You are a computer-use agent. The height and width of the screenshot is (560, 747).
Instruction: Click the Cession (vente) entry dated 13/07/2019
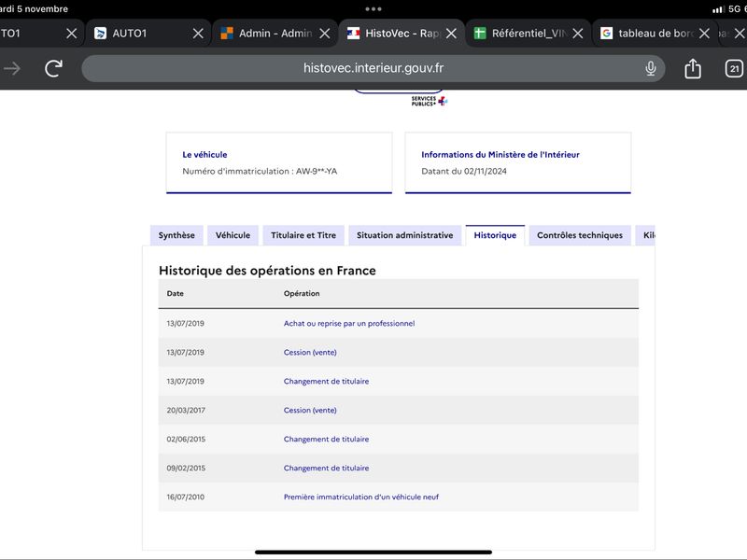(x=310, y=353)
